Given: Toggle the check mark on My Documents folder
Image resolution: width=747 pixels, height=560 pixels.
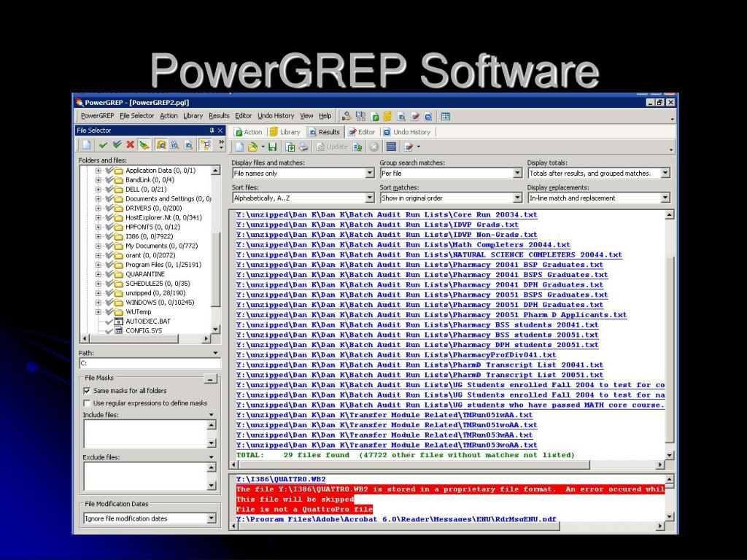Looking at the screenshot, I should (x=109, y=246).
